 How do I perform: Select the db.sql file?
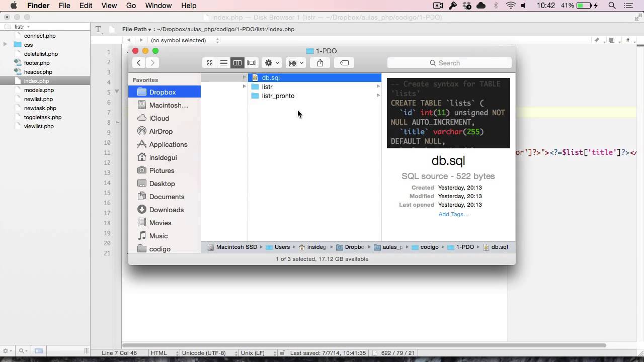click(x=314, y=77)
